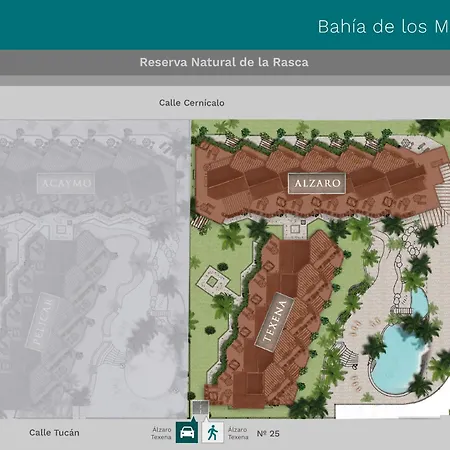Select the grayed-out PELICAR building label
Viewport: 450px width, 450px height.
43,322
